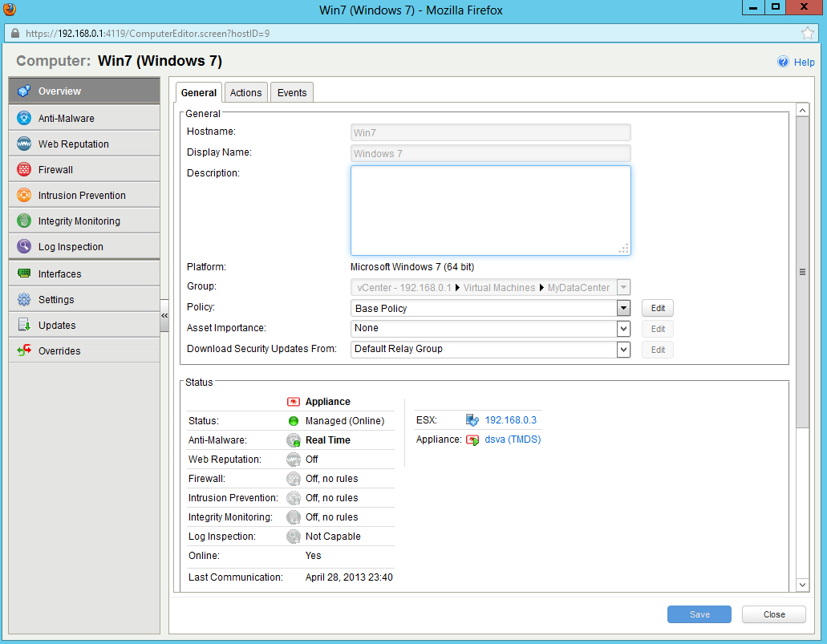Screen dimensions: 827x644
Task: Open the Asset Importance dropdown
Action: click(623, 329)
